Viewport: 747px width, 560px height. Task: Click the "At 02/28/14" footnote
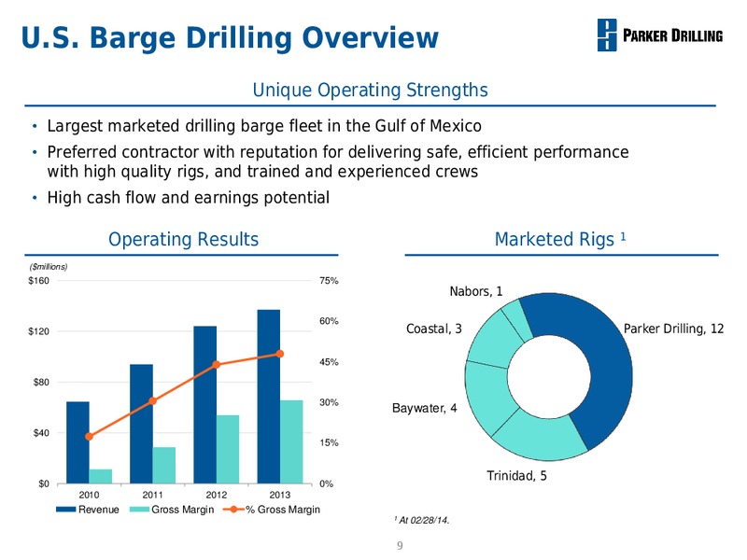422,521
